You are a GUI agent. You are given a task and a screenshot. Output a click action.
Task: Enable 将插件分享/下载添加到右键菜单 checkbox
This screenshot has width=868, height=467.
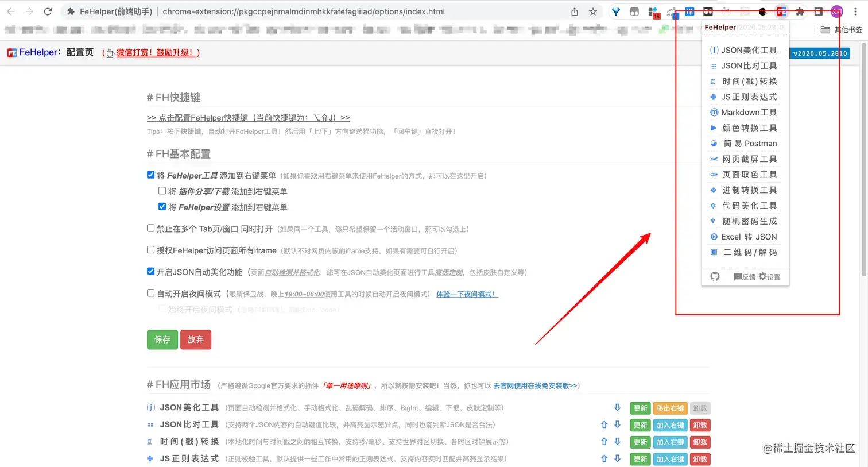click(x=162, y=191)
